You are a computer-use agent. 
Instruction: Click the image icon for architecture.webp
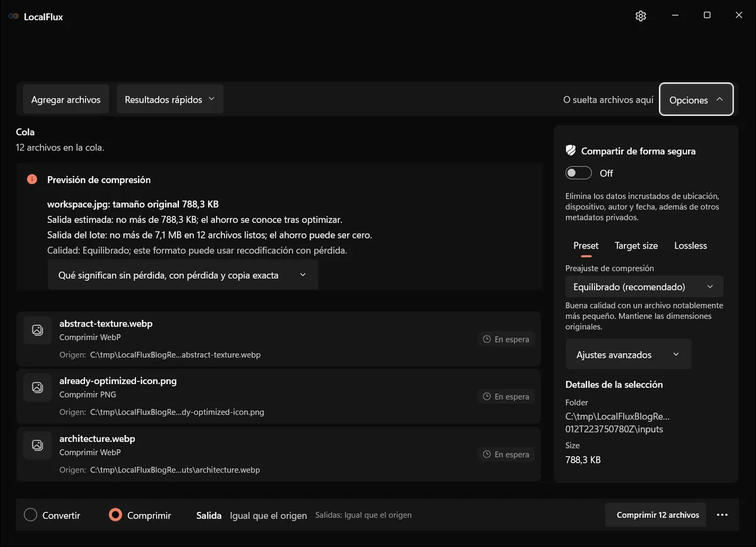pyautogui.click(x=37, y=445)
